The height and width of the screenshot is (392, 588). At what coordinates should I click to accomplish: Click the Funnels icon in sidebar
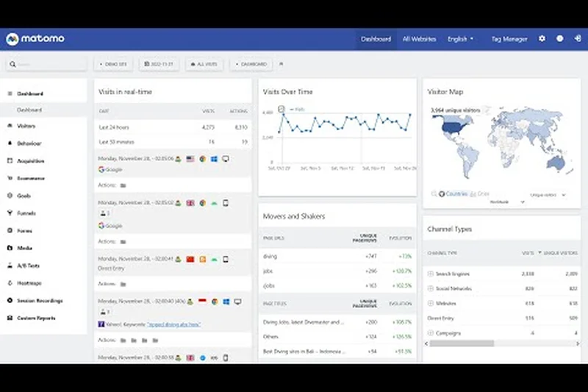[x=10, y=213]
